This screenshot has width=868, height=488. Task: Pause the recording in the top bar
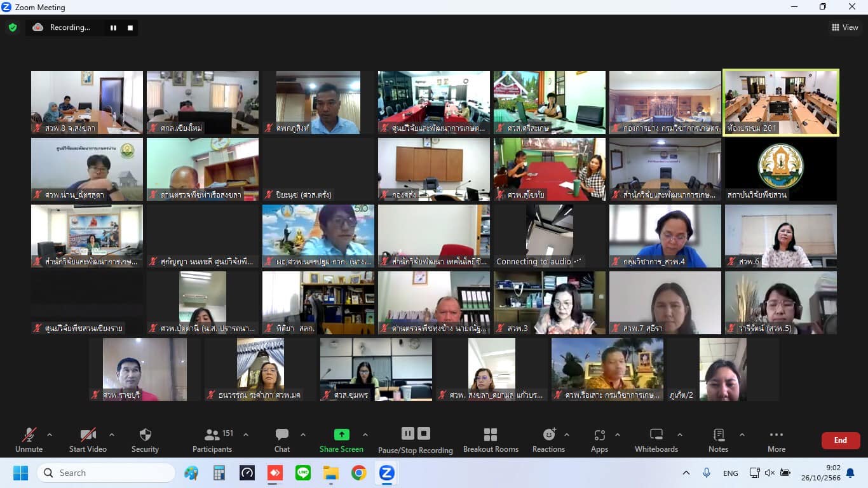tap(113, 28)
